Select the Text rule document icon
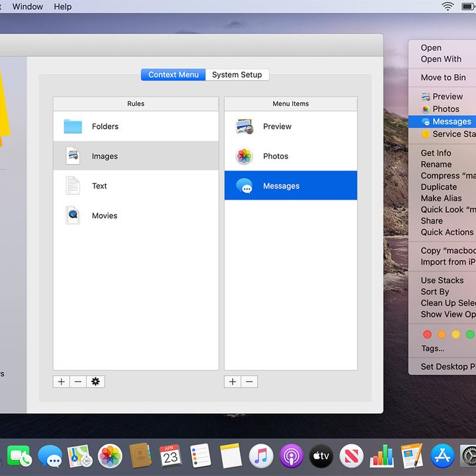Image resolution: width=476 pixels, height=476 pixels. tap(73, 186)
